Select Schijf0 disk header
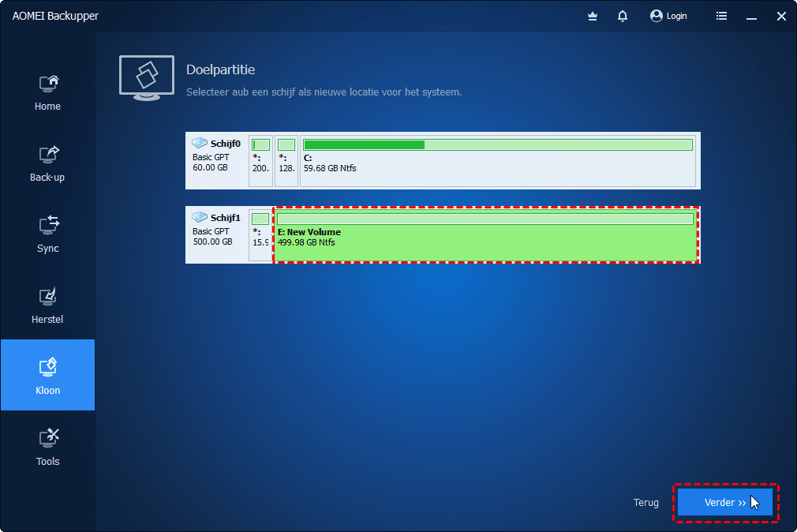Viewport: 797px width, 532px height. pos(216,161)
